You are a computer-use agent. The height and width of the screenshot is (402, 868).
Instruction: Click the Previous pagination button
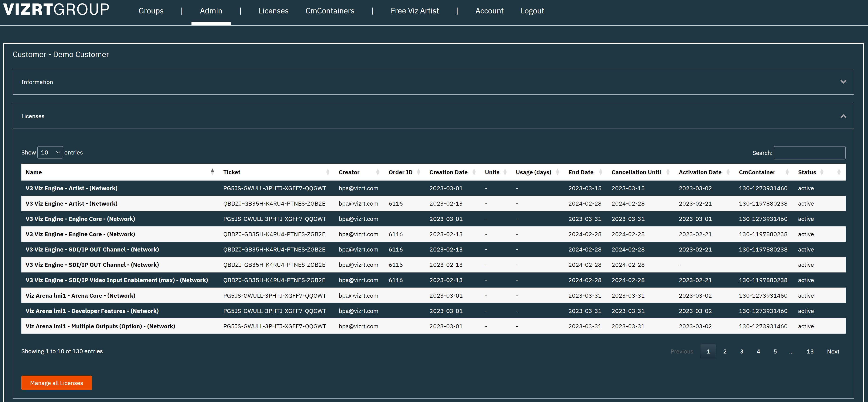pos(682,351)
